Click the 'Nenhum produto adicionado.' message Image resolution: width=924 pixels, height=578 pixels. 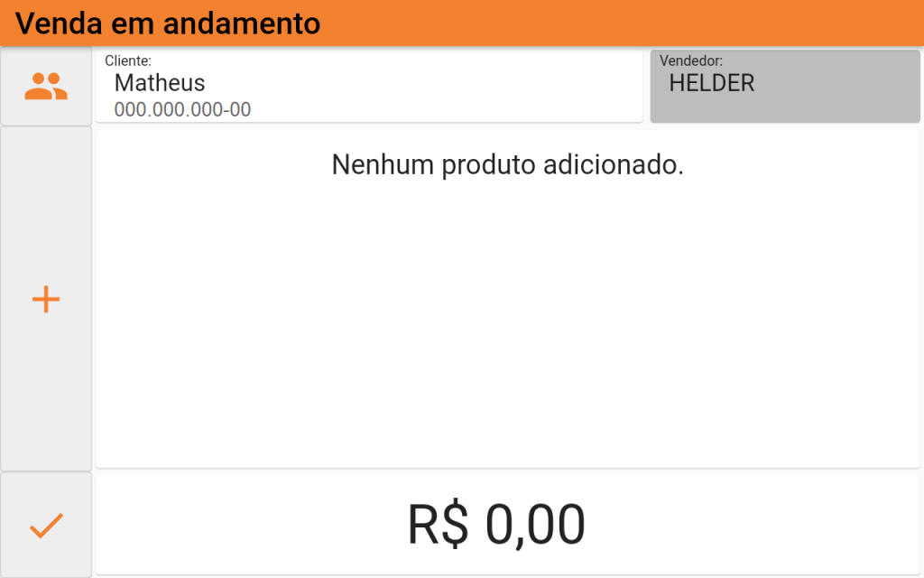pyautogui.click(x=507, y=164)
